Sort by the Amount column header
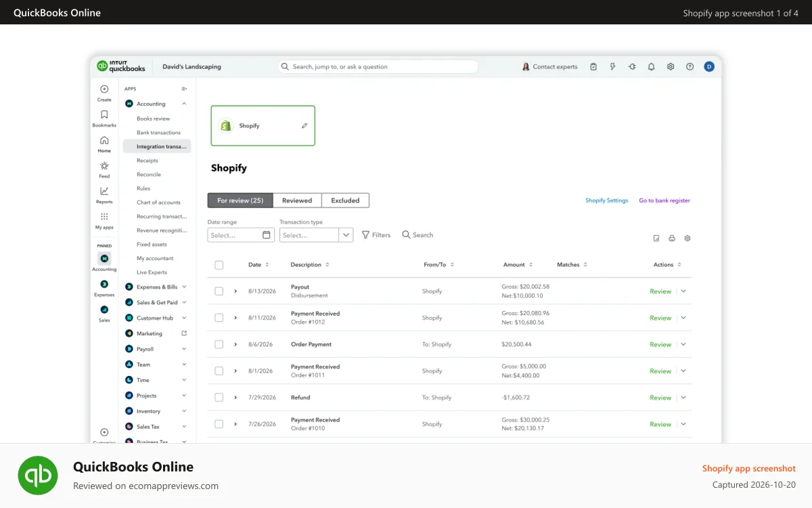The width and height of the screenshot is (812, 508). pyautogui.click(x=518, y=265)
